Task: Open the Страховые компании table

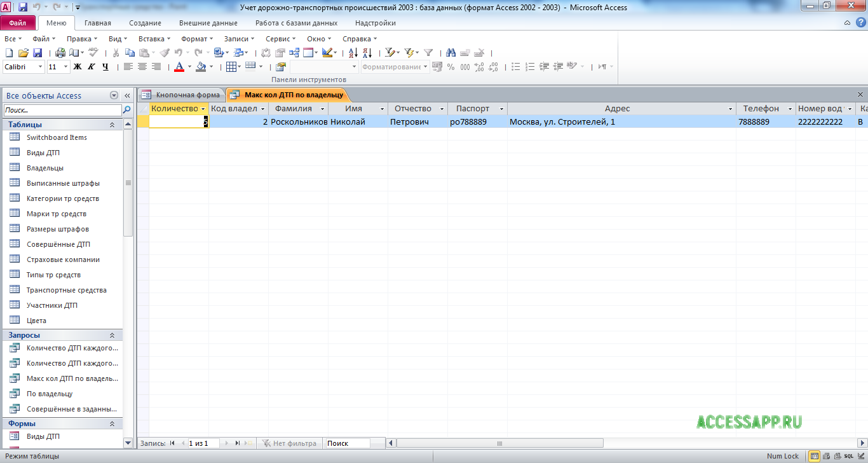Action: (63, 259)
